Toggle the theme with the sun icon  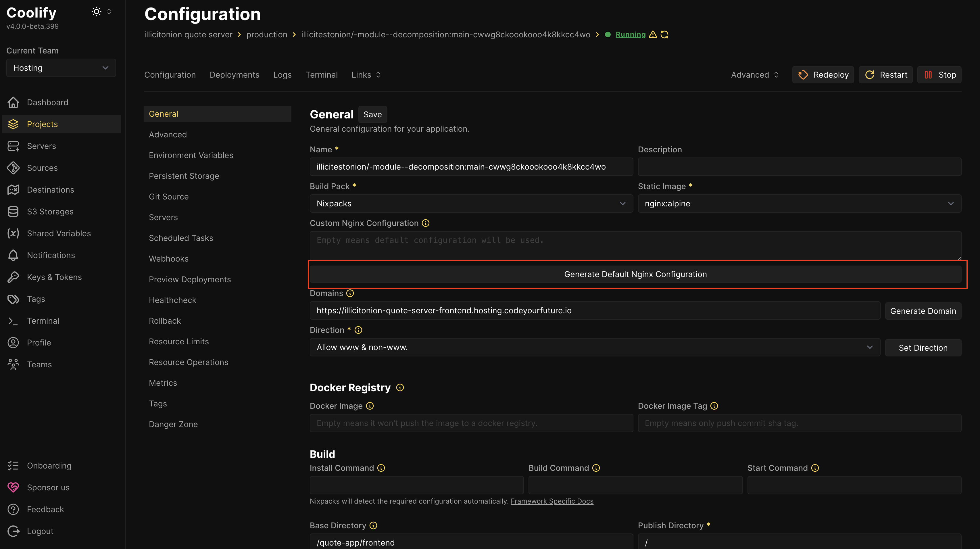(x=96, y=11)
